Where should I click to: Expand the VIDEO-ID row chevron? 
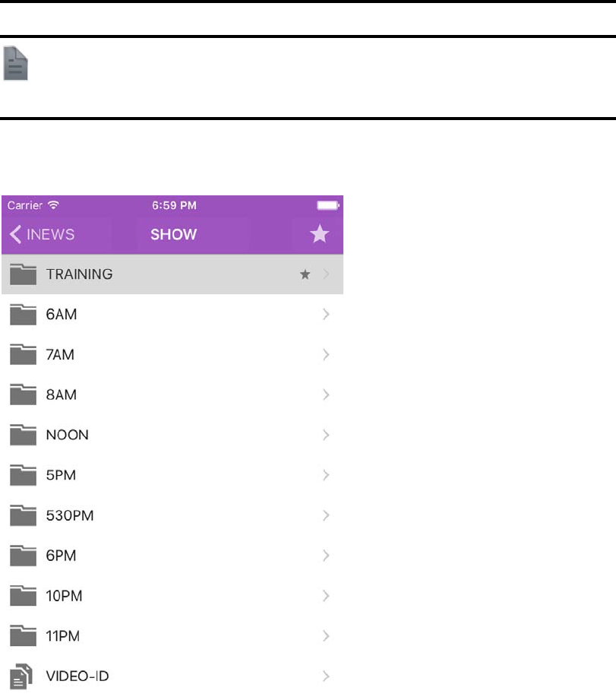[327, 676]
